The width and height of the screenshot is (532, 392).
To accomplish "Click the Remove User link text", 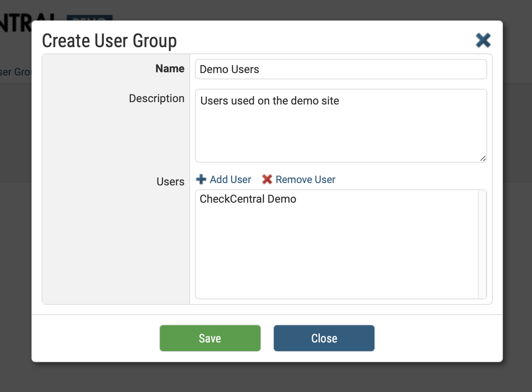I will point(305,180).
